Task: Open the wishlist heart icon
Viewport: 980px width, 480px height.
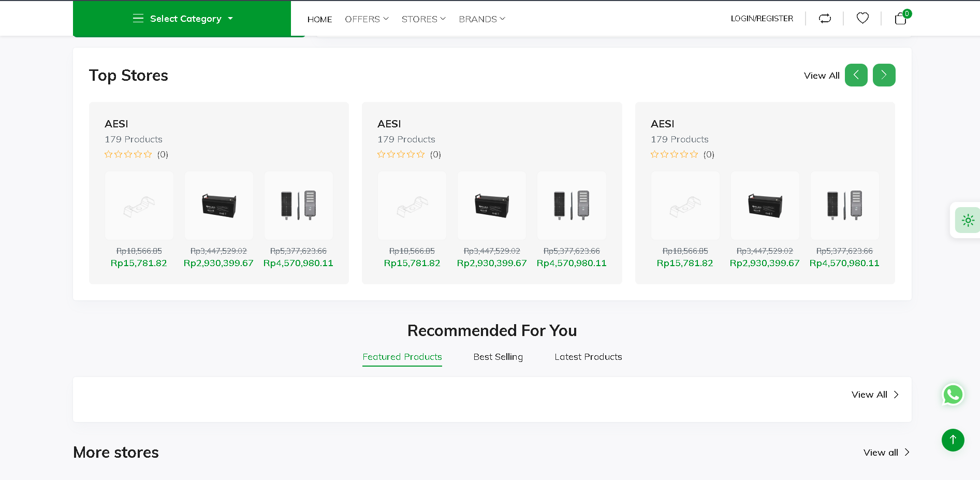Action: pyautogui.click(x=862, y=18)
